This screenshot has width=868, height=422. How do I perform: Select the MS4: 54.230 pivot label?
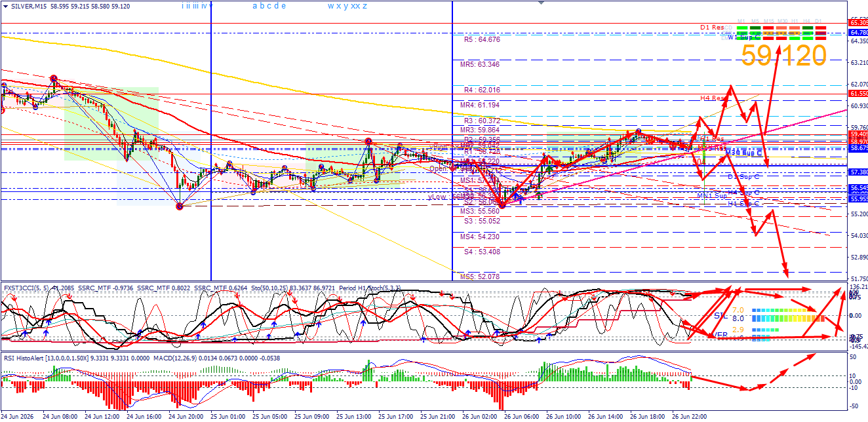coord(480,237)
